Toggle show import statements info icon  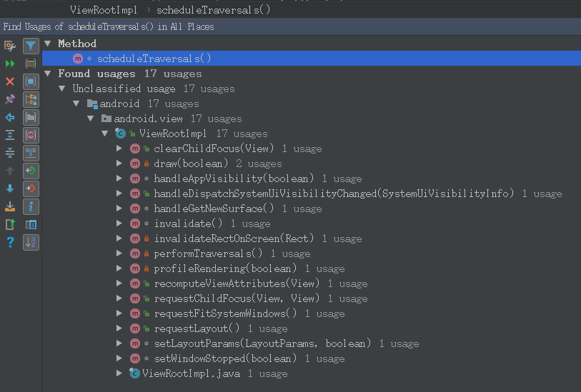pos(31,206)
